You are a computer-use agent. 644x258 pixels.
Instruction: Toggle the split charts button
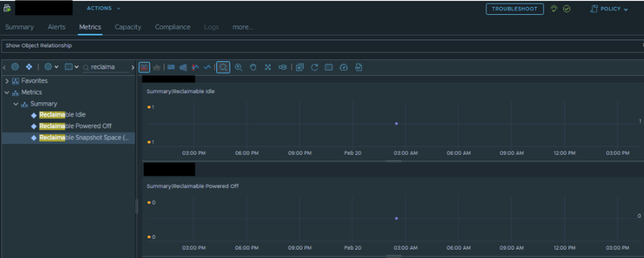(x=144, y=67)
